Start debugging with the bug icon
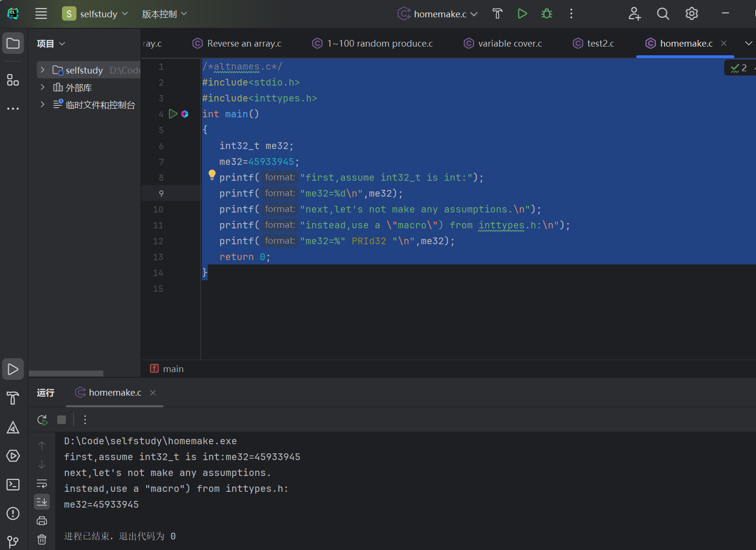 (x=547, y=14)
